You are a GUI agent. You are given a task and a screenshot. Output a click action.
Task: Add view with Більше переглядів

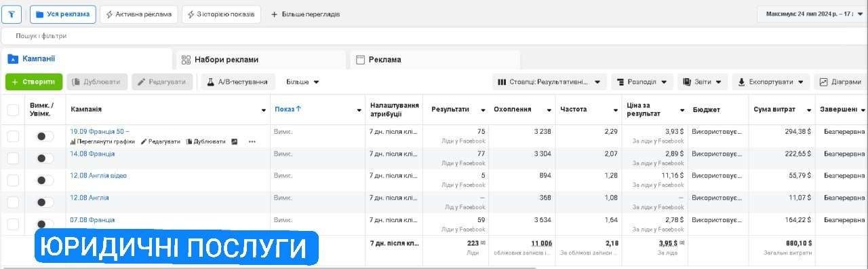click(x=305, y=14)
